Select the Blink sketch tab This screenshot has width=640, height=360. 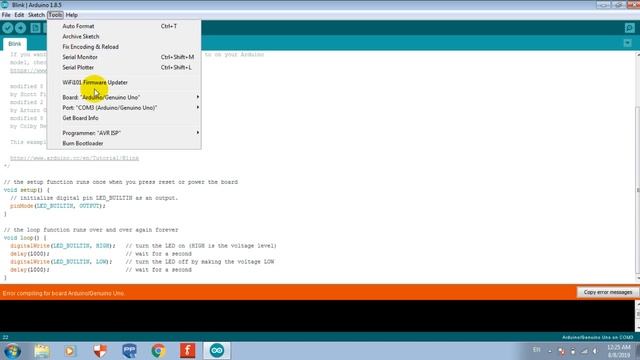click(15, 44)
